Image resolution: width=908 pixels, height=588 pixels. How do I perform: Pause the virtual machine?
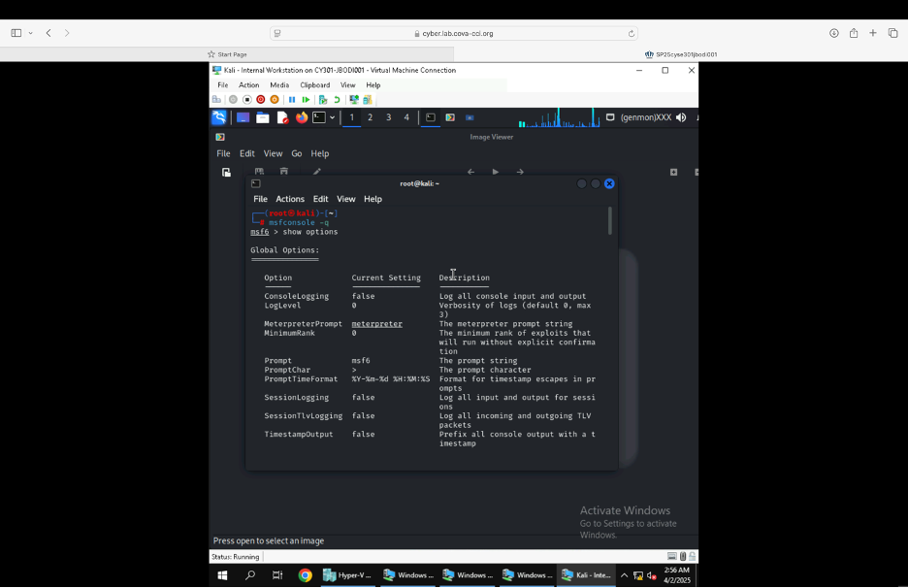pos(292,100)
